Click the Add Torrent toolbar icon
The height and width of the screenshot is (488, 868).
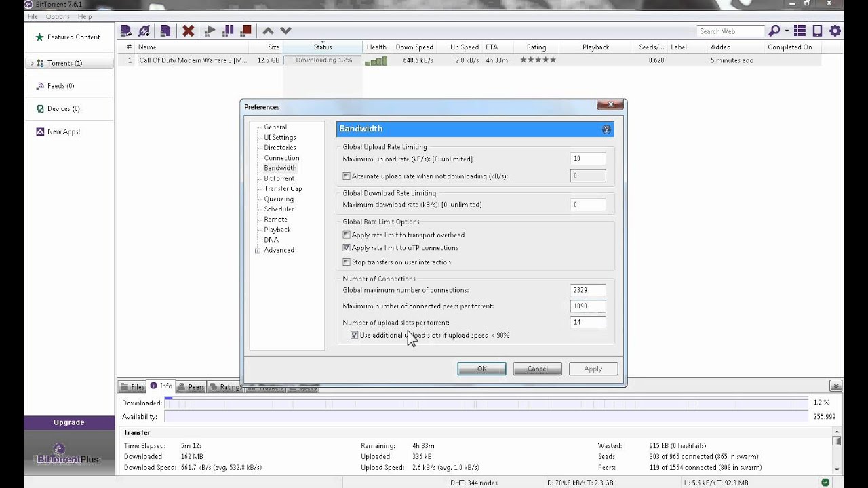point(125,30)
